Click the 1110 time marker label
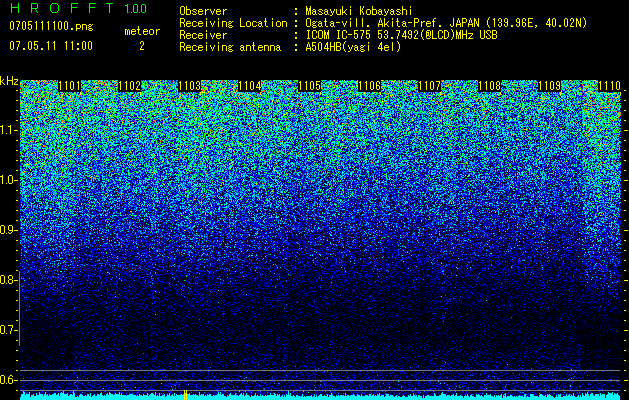Image resolution: width=629 pixels, height=400 pixels. click(x=609, y=86)
